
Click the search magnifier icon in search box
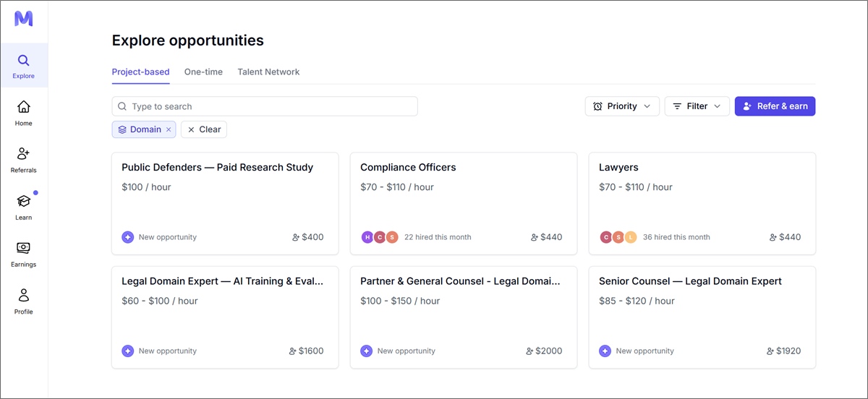pos(122,106)
